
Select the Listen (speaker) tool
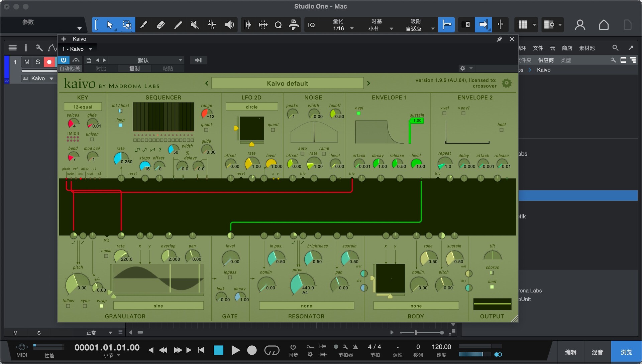(229, 25)
